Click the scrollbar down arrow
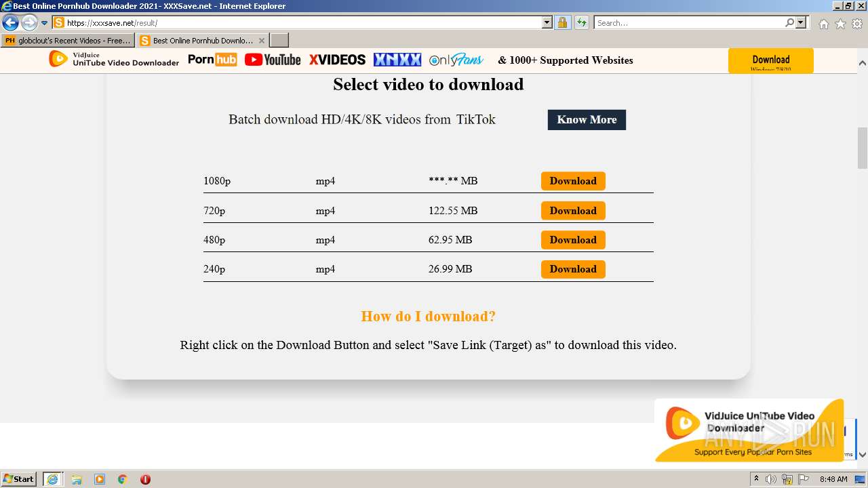Screen dimensions: 868x488 click(x=863, y=455)
